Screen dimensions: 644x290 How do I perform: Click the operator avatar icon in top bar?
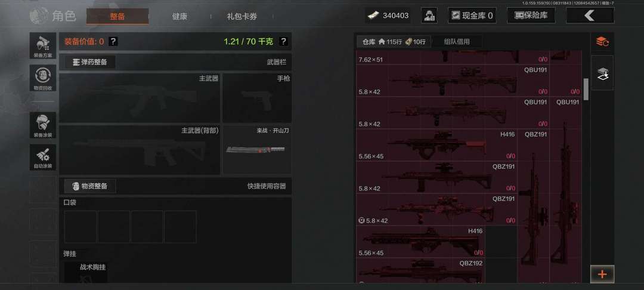click(429, 16)
